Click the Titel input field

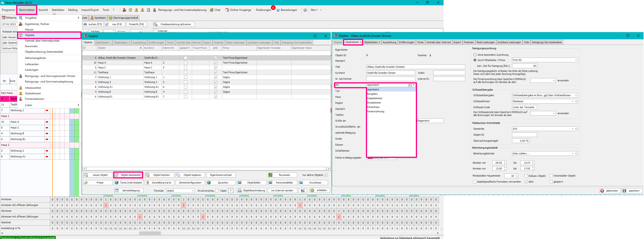[415, 67]
